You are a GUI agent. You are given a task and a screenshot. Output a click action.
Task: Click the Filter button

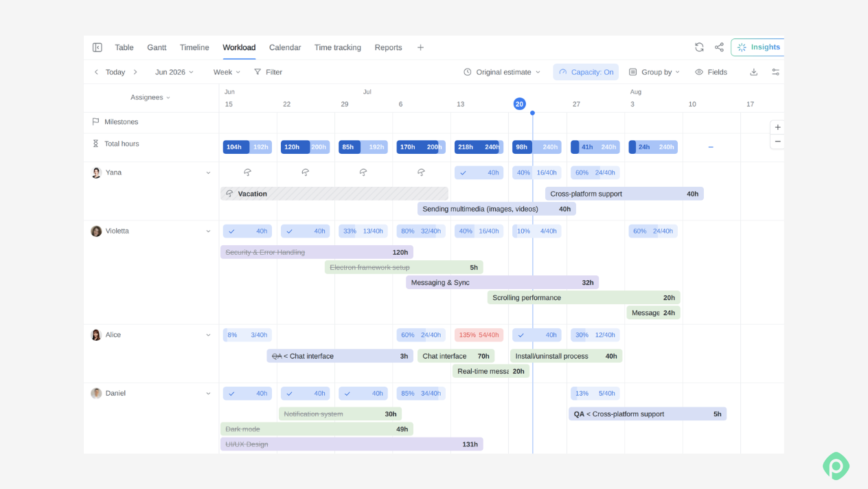click(268, 72)
